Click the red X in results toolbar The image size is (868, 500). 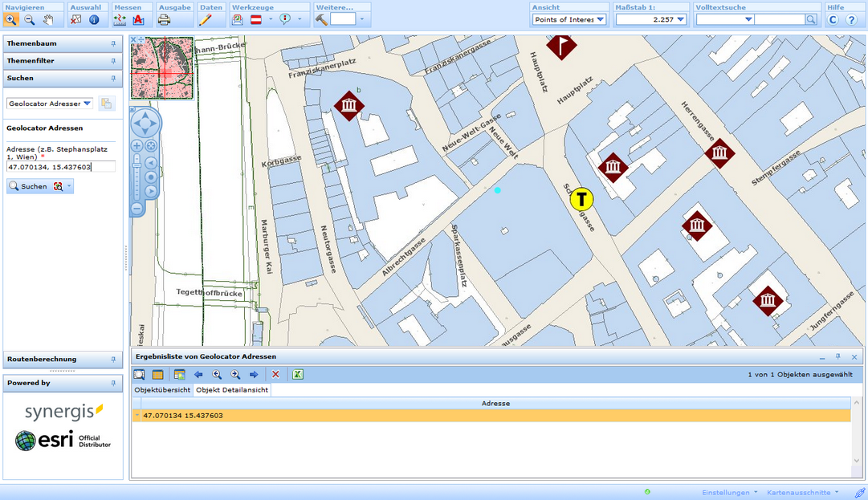pyautogui.click(x=275, y=374)
